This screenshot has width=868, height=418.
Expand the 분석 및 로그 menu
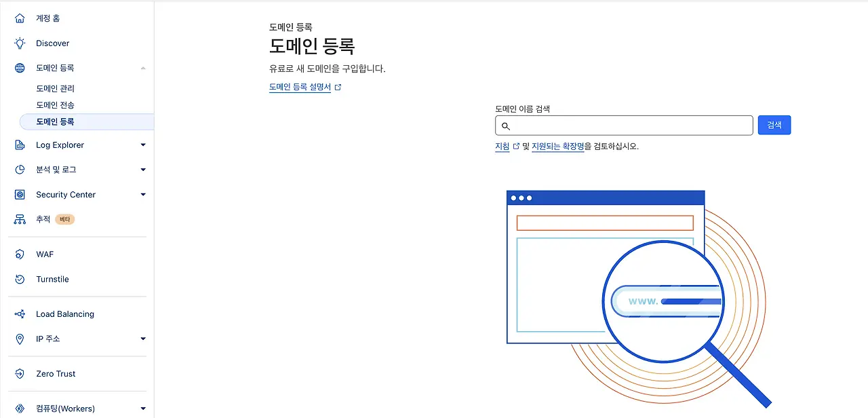[142, 169]
